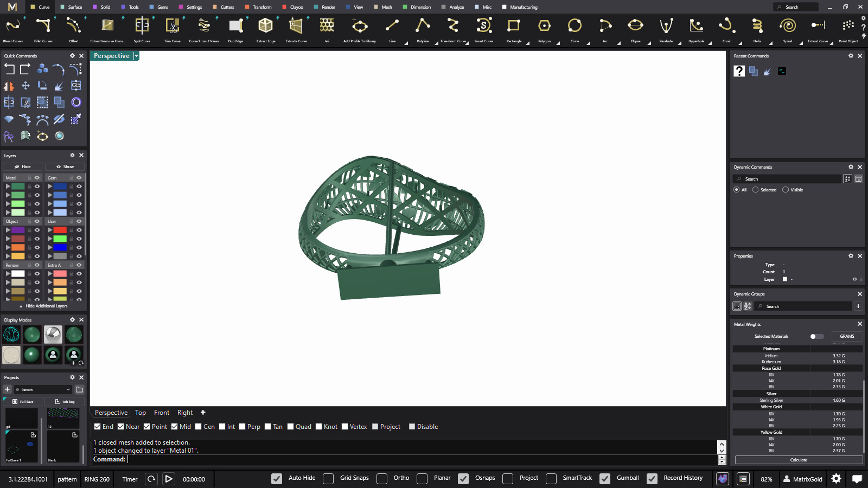Enable the Ortho checkbox
Screen dimensions: 868x488
[382, 479]
